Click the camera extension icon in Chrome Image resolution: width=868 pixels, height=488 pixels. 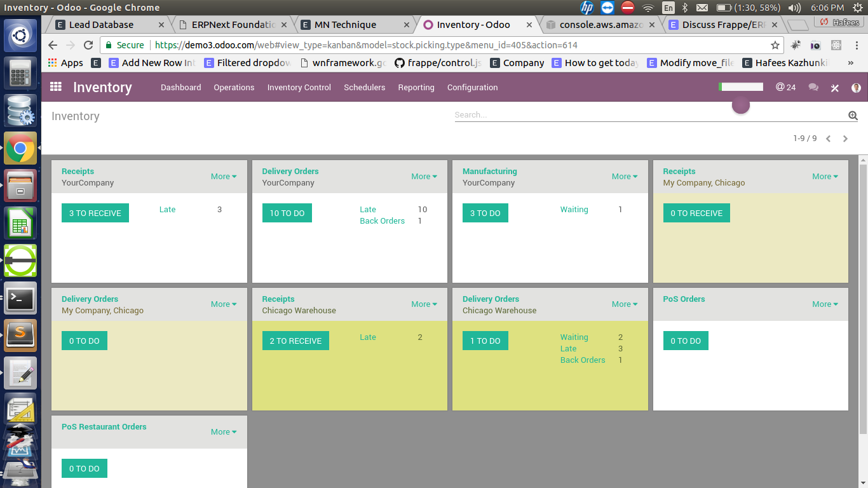[x=815, y=45]
